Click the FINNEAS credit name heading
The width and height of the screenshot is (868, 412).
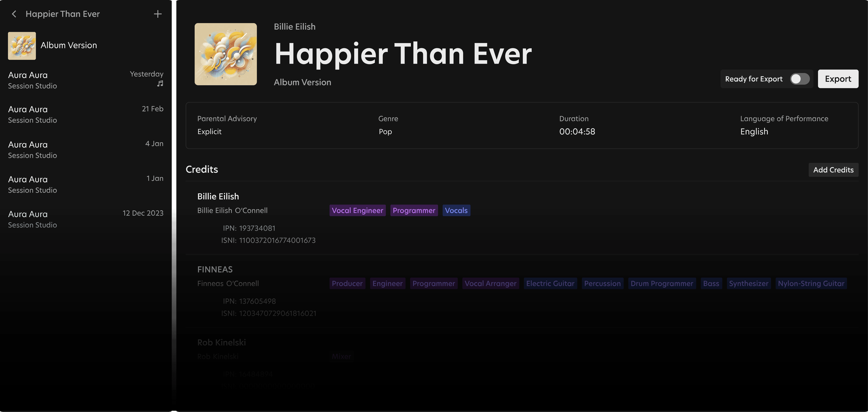click(215, 269)
